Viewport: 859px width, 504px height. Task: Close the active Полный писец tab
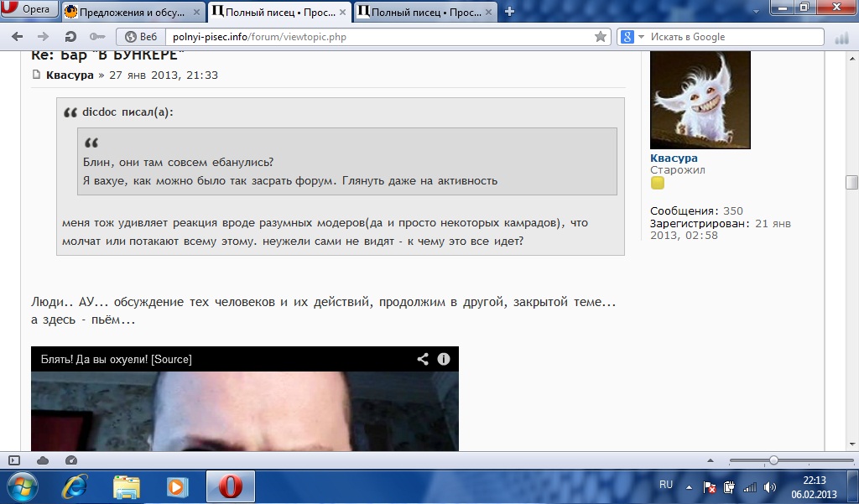click(x=342, y=12)
